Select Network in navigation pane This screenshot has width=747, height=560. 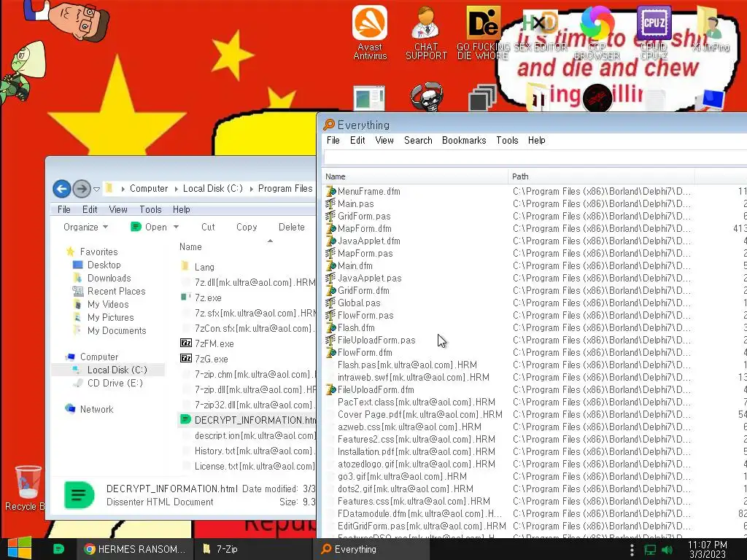(x=97, y=409)
